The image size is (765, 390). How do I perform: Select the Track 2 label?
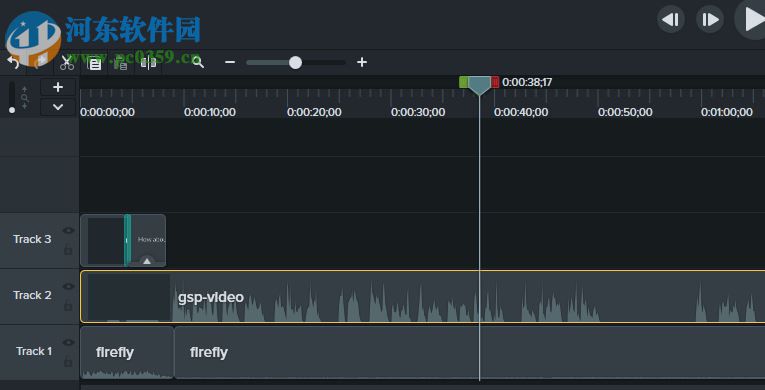pyautogui.click(x=32, y=295)
